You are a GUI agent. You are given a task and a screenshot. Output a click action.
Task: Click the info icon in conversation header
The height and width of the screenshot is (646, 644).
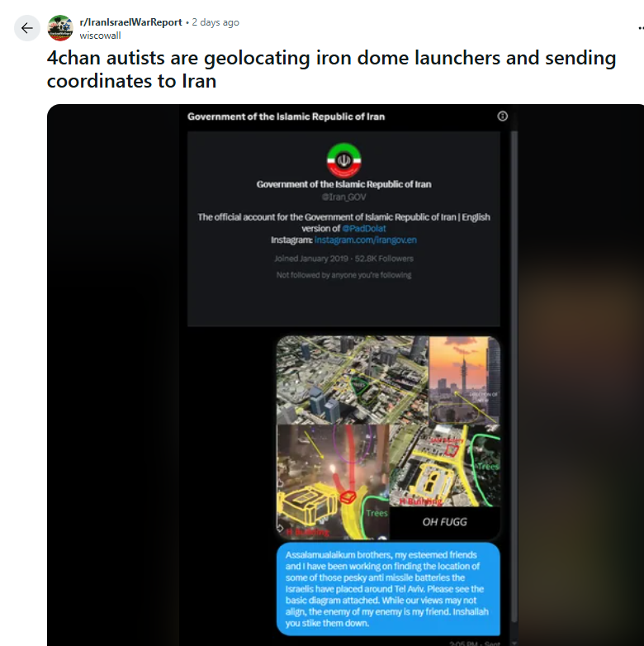click(502, 116)
